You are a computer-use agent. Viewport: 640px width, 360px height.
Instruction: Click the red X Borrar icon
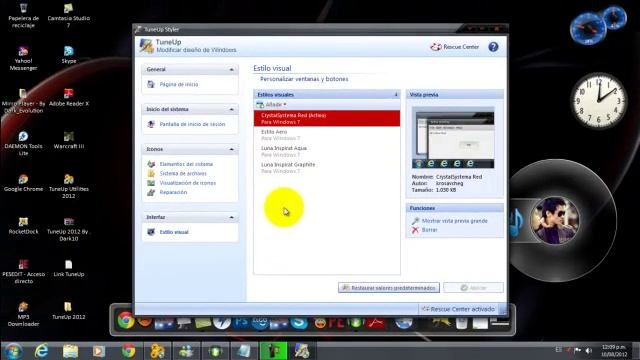click(x=415, y=230)
